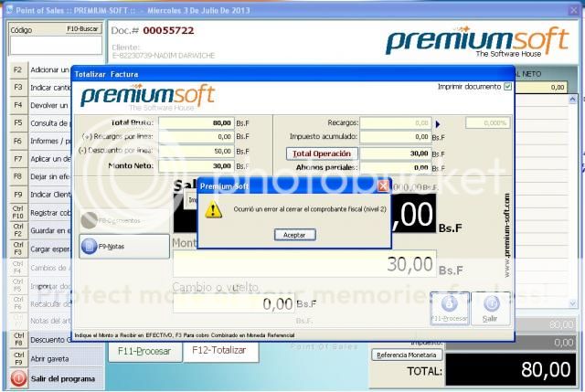Click the Descuento por línea field 50,00
Screen dimensions: 585x392
(x=197, y=151)
